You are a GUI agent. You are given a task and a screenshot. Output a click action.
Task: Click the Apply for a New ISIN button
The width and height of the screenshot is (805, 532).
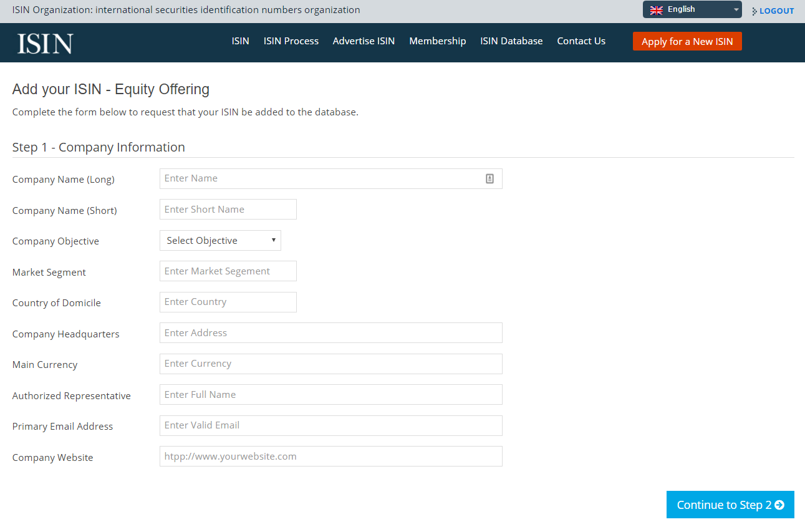coord(687,41)
